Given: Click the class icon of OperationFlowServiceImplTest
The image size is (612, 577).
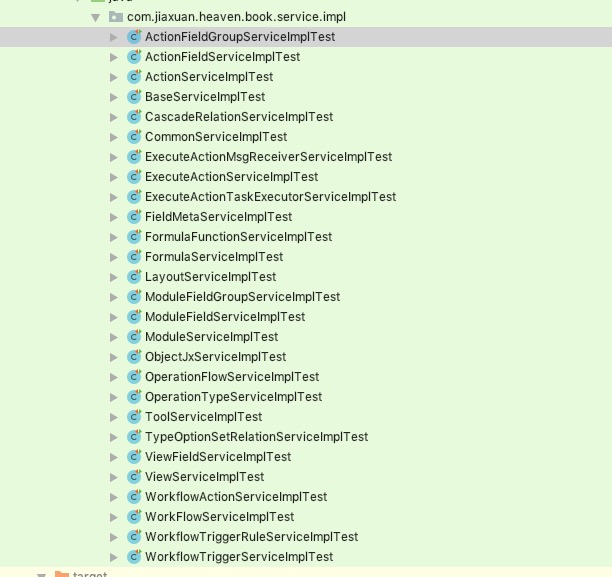Looking at the screenshot, I should [134, 377].
